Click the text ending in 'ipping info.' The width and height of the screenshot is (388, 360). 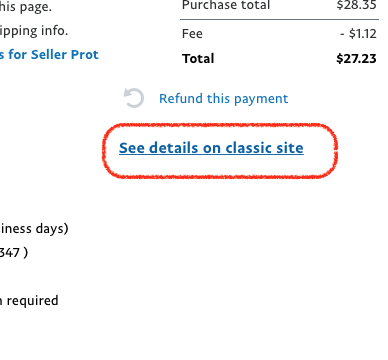pyautogui.click(x=34, y=31)
